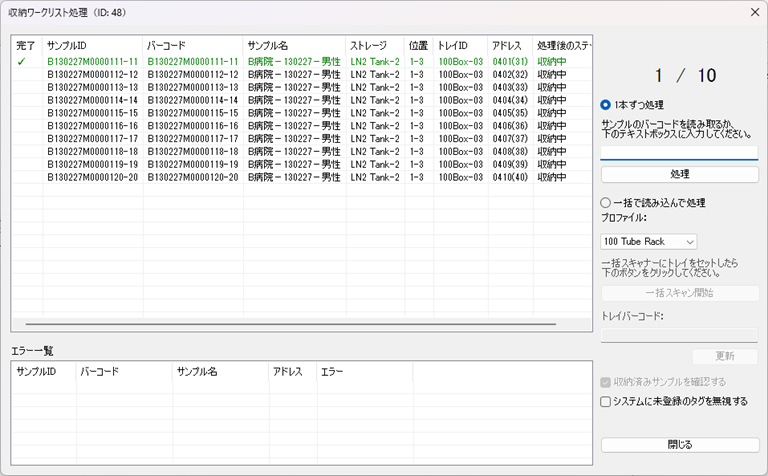
Task: Click the 処理 button
Action: pyautogui.click(x=679, y=174)
